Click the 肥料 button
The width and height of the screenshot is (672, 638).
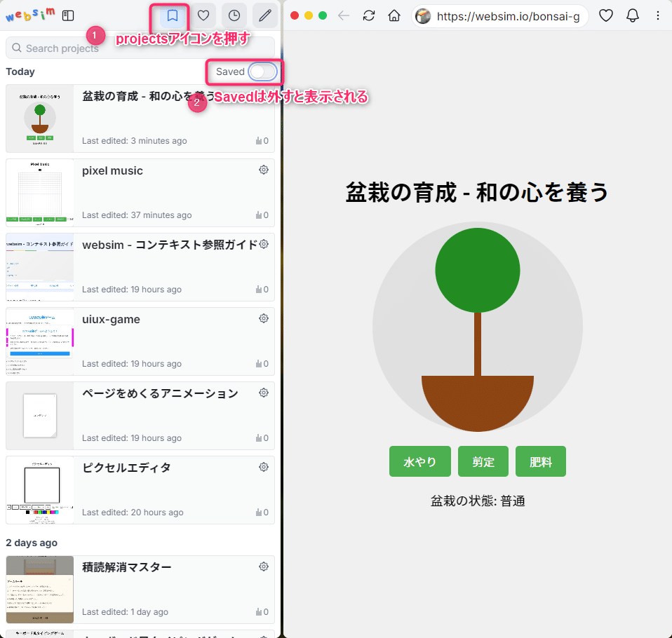tap(540, 461)
